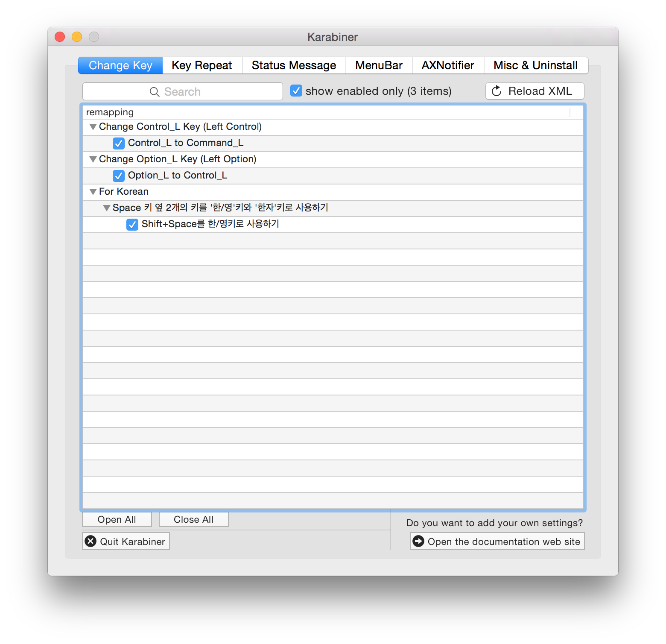Image resolution: width=666 pixels, height=644 pixels.
Task: Close the Karabiner window with red button
Action: tap(60, 37)
